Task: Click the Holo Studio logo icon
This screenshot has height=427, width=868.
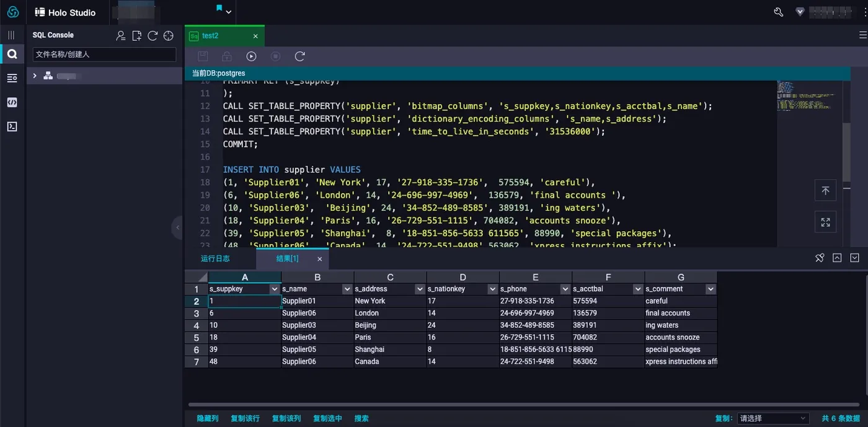Action: (x=40, y=12)
